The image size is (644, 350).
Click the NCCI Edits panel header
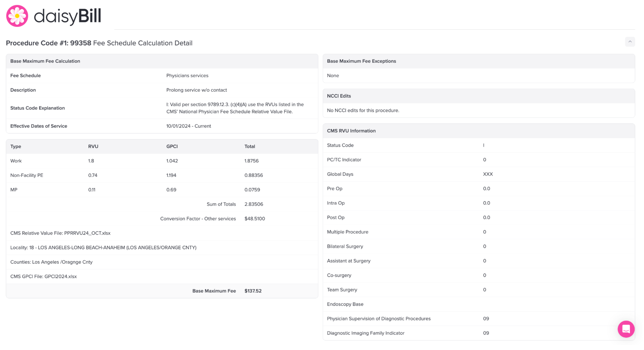[339, 96]
